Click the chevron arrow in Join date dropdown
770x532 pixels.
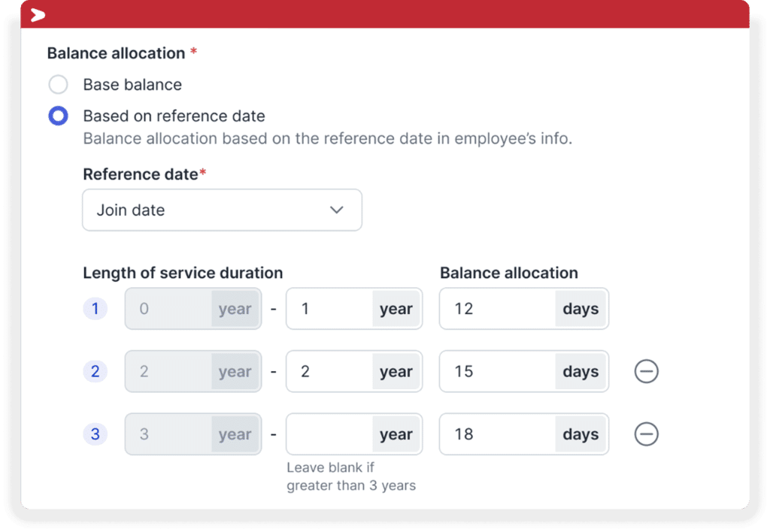[x=336, y=210]
